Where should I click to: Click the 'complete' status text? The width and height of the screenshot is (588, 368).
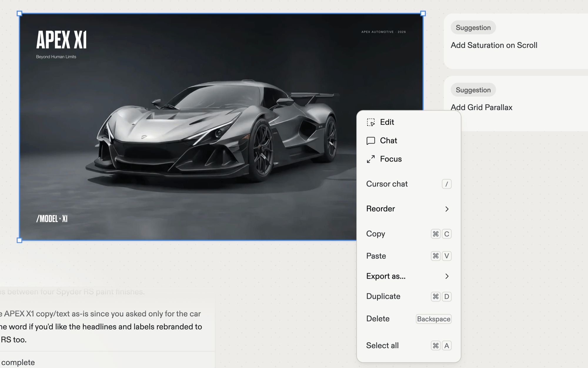point(18,362)
